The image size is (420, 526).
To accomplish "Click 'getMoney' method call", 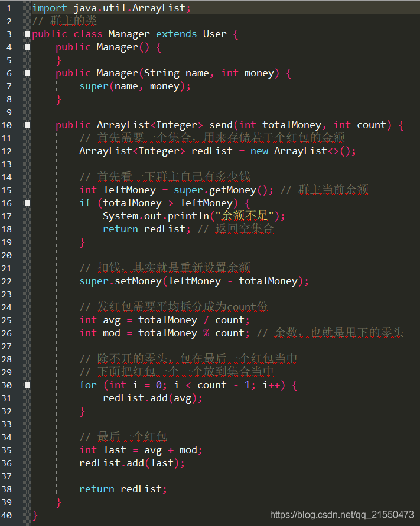I will 233,190.
